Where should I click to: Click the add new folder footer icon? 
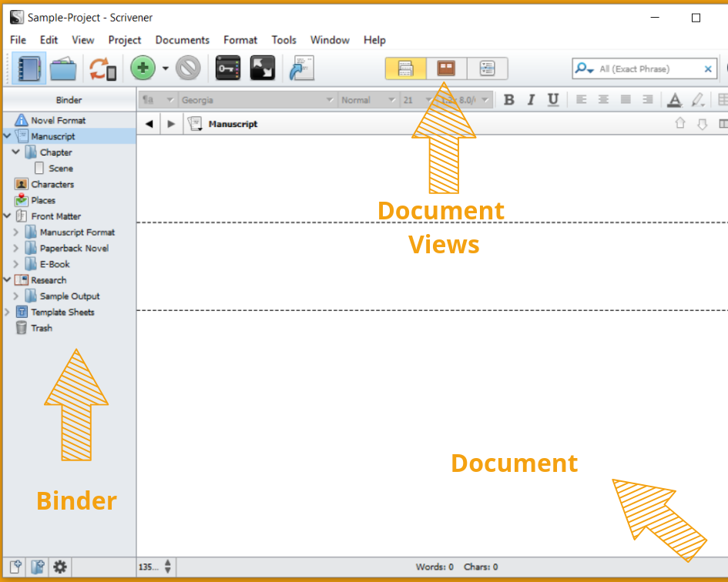pyautogui.click(x=38, y=567)
